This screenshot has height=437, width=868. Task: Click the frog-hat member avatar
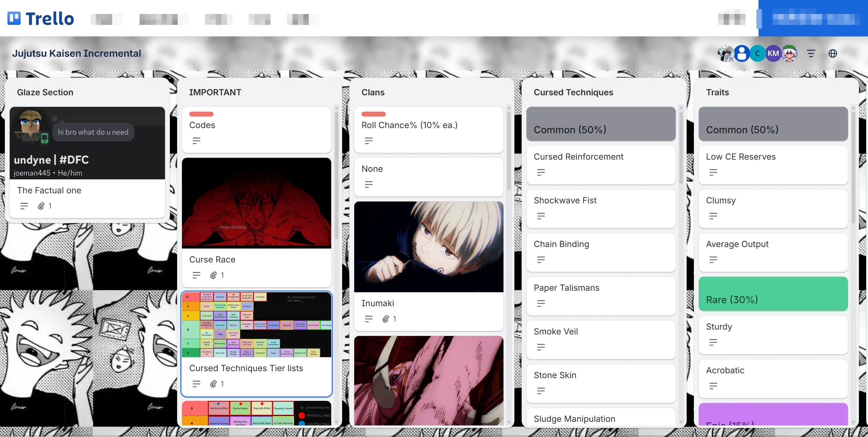[790, 53]
